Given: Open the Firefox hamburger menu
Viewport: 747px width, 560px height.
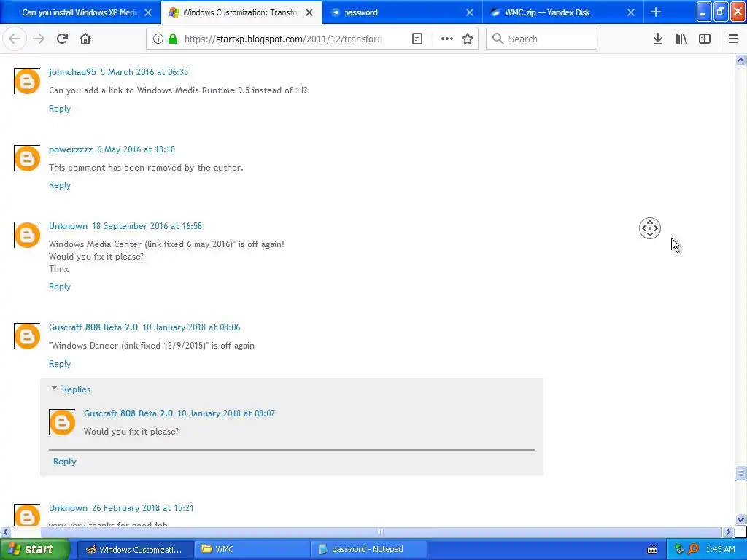Looking at the screenshot, I should point(732,39).
